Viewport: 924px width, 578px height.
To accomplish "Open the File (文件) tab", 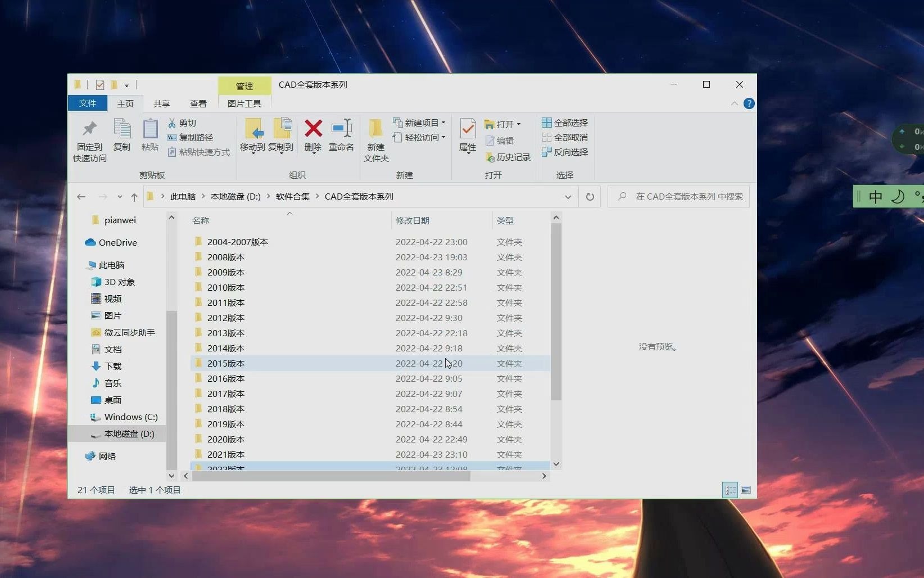I will pos(88,103).
